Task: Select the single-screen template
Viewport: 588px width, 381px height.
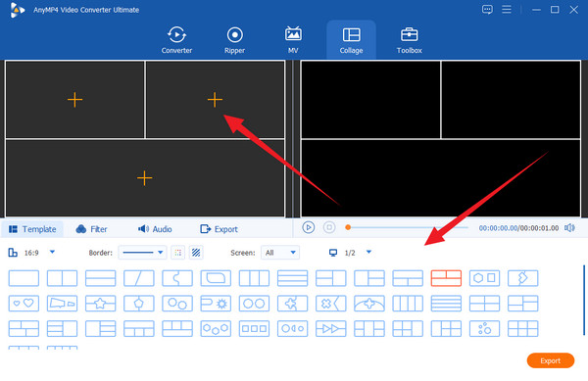Action: 24,278
